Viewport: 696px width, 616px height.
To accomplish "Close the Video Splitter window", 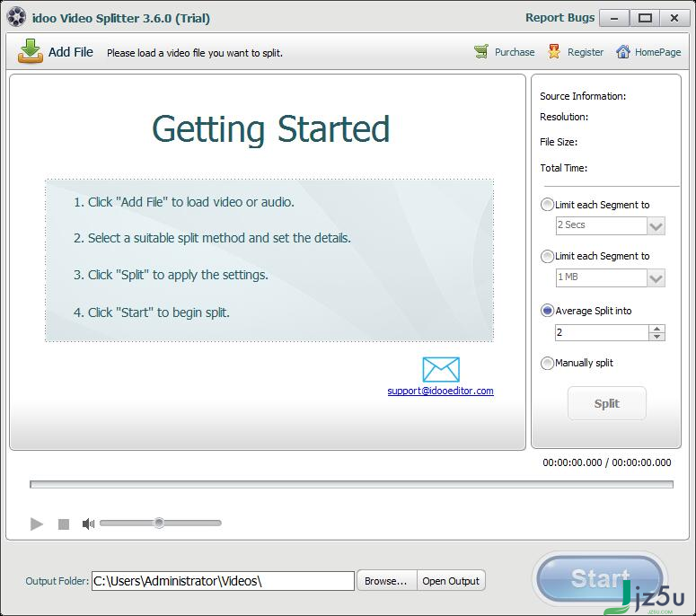I will coord(674,18).
